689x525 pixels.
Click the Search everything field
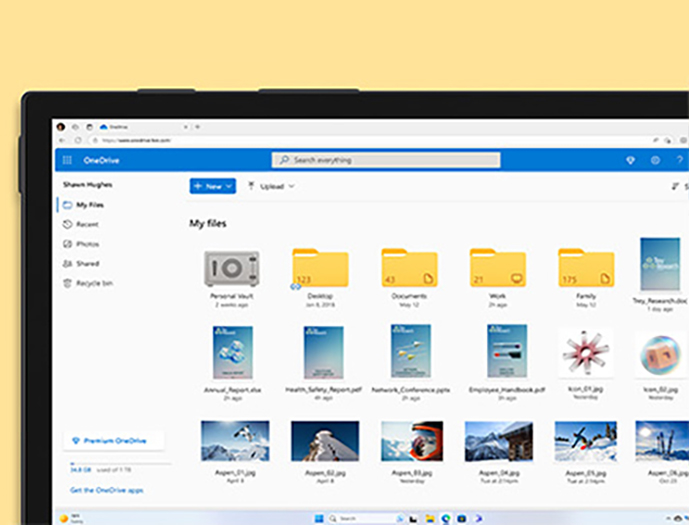386,160
